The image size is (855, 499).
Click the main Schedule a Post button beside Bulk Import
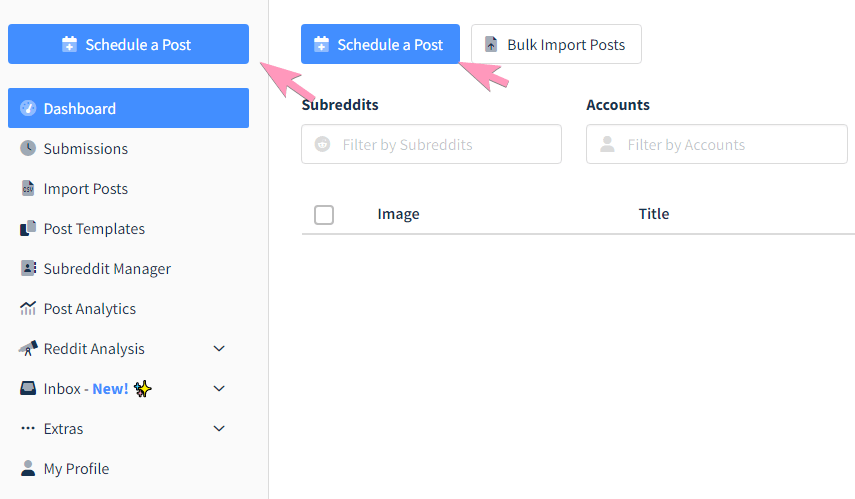[x=380, y=44]
